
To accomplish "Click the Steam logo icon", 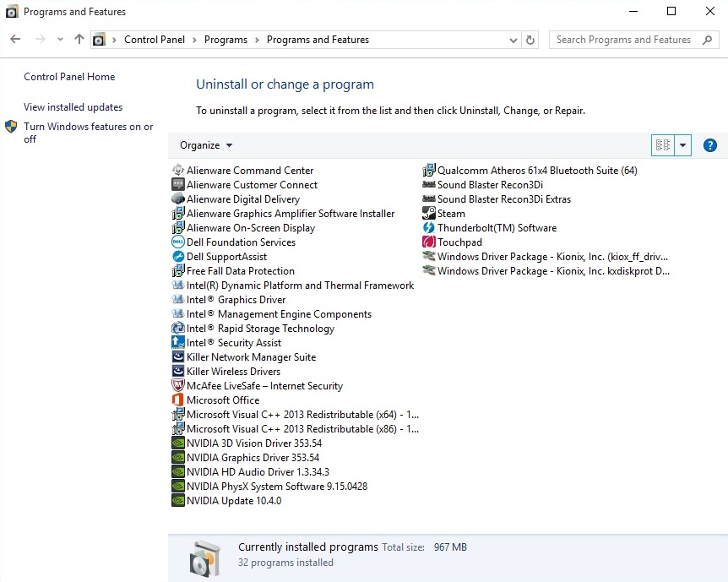I will (428, 213).
